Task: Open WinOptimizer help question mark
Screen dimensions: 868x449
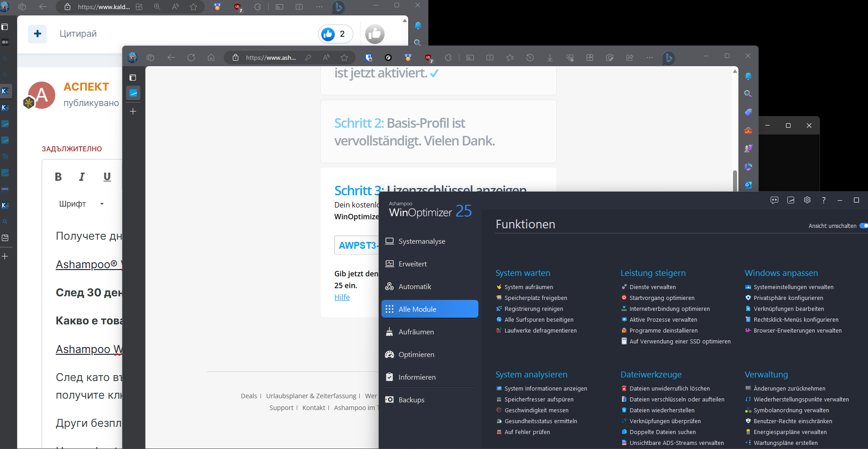Action: (824, 200)
